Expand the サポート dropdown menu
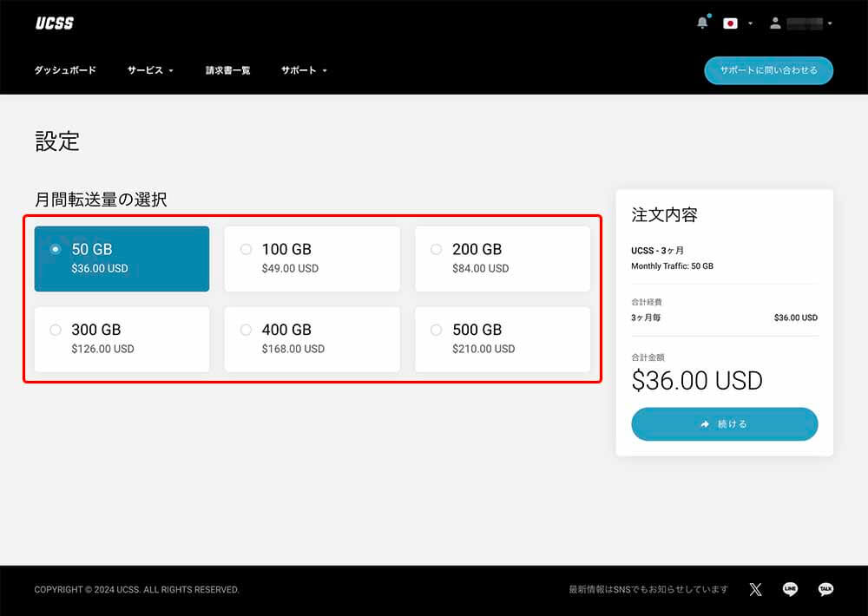The image size is (868, 616). 304,70
